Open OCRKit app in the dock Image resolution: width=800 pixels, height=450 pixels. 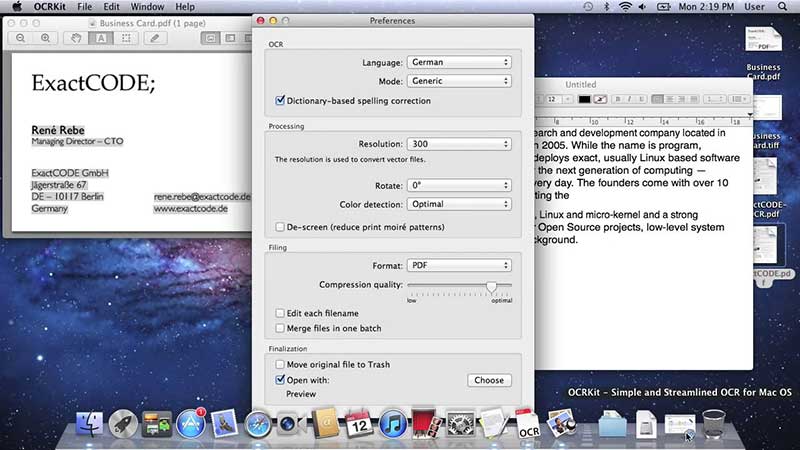[x=527, y=423]
